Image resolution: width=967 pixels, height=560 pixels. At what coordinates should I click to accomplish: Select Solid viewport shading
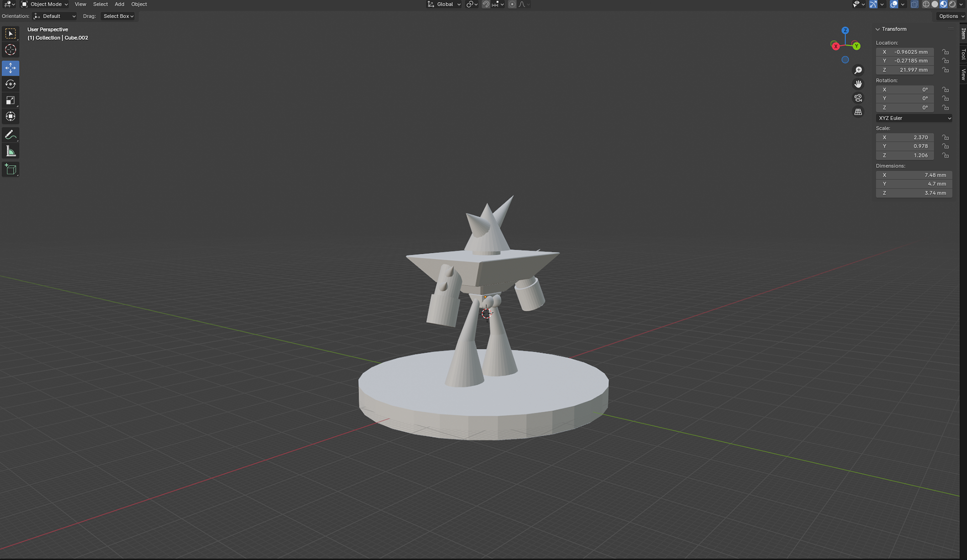click(935, 4)
